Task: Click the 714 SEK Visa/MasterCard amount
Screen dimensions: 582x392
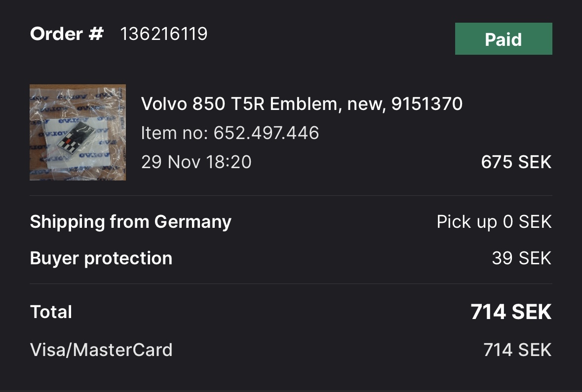Action: pyautogui.click(x=517, y=350)
